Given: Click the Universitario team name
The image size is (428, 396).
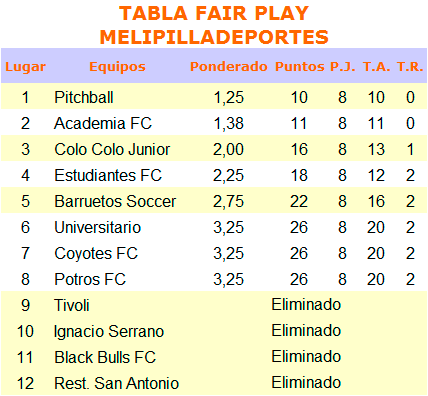Looking at the screenshot, I should click(x=98, y=227).
